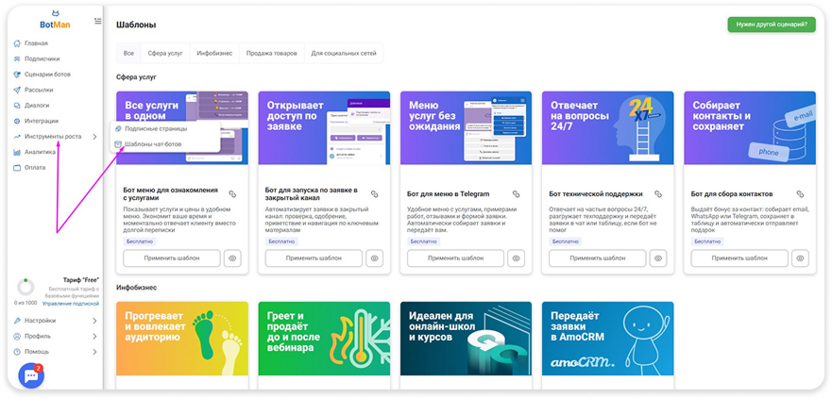832x399 pixels.
Task: Click the Помощь clock icon
Action: point(17,352)
